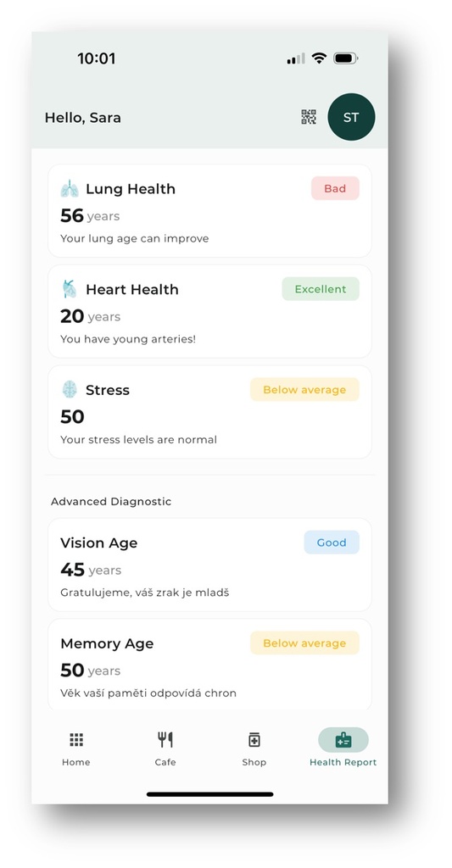Image resolution: width=452 pixels, height=868 pixels.
Task: Open the QR code scanner icon
Action: click(x=309, y=117)
